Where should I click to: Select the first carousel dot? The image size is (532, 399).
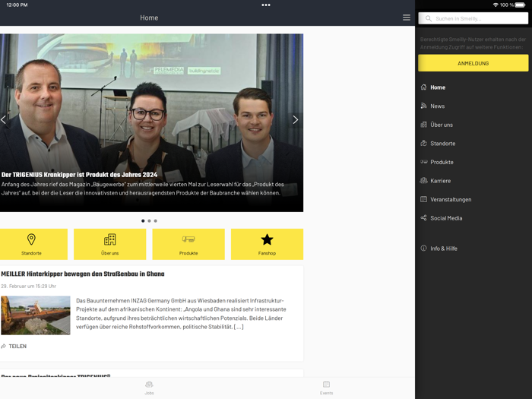143,221
